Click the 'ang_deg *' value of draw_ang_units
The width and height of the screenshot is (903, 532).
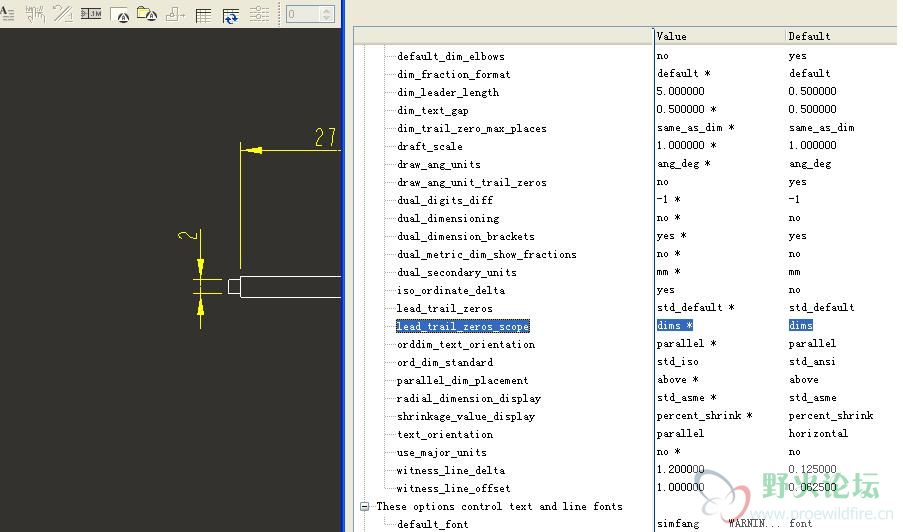[684, 164]
